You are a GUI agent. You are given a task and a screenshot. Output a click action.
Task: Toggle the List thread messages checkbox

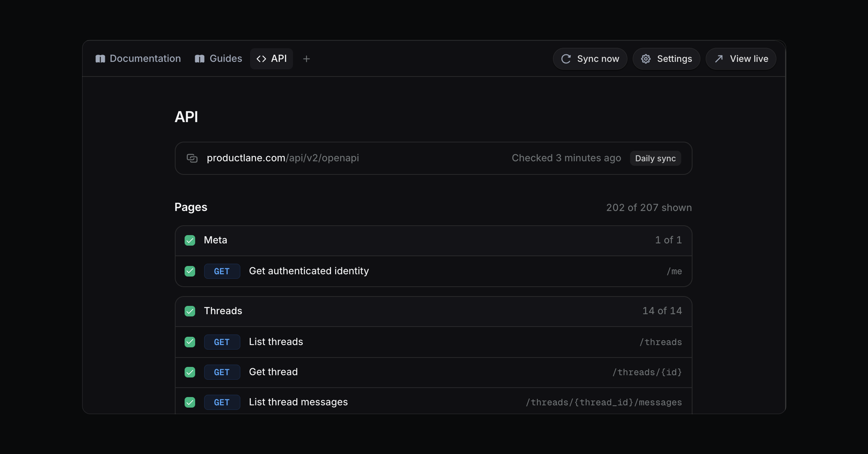pos(190,402)
